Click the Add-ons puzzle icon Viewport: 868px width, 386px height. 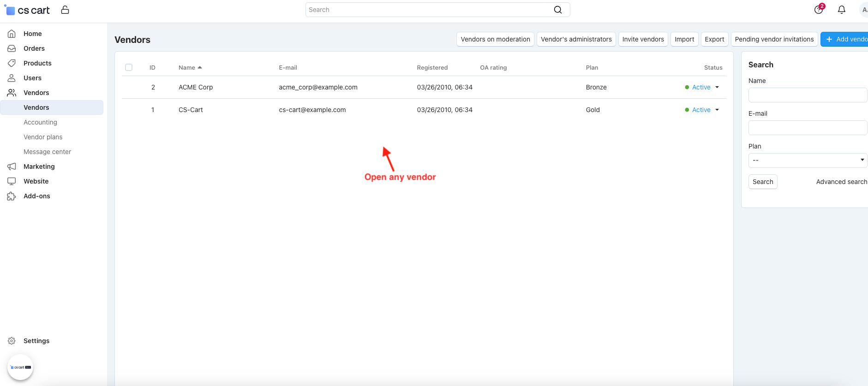coord(12,196)
